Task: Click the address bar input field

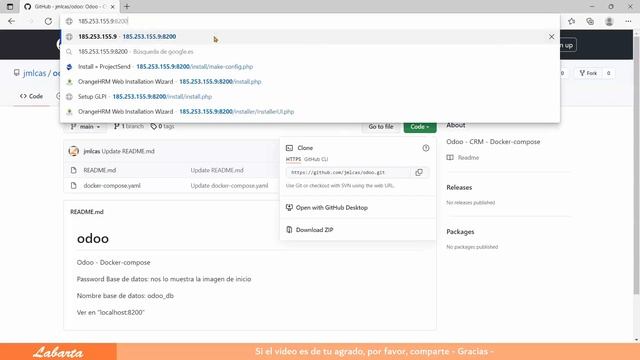Action: (310, 21)
